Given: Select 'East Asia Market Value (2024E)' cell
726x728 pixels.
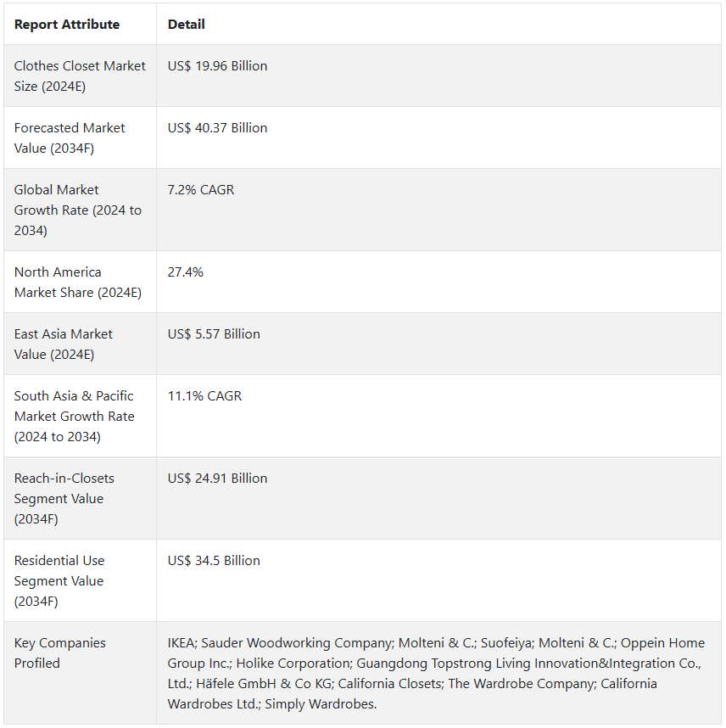Looking at the screenshot, I should (x=64, y=344).
